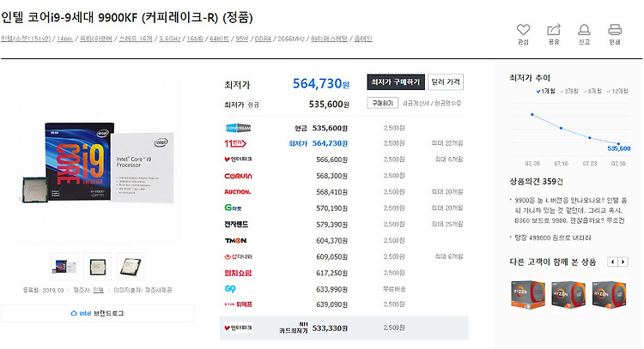Select the 6개월 price trend period
The height and width of the screenshot is (349, 644).
click(x=592, y=91)
